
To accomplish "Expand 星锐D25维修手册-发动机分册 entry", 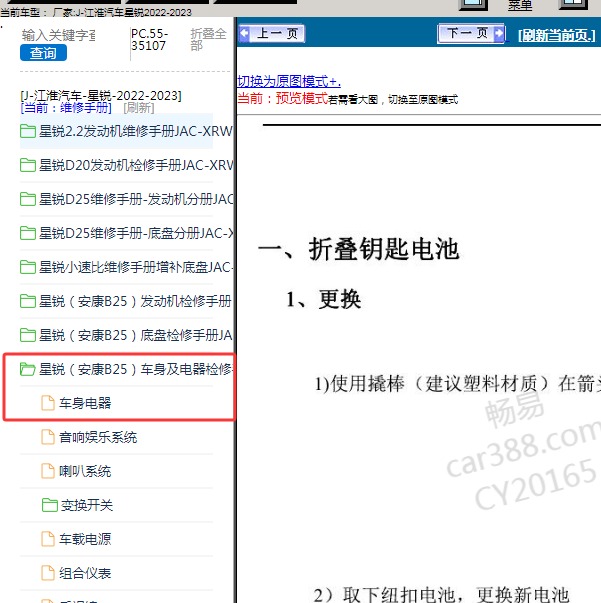I will tap(136, 199).
